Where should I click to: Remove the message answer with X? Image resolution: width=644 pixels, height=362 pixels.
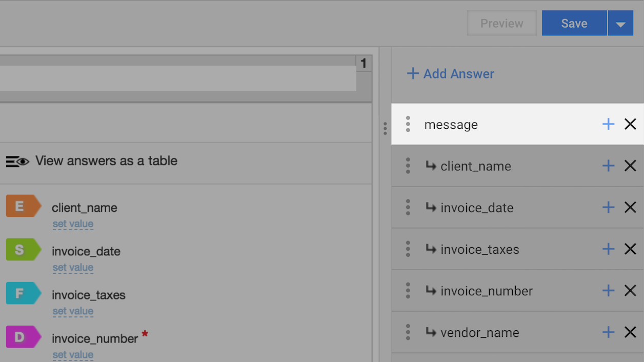(x=630, y=124)
